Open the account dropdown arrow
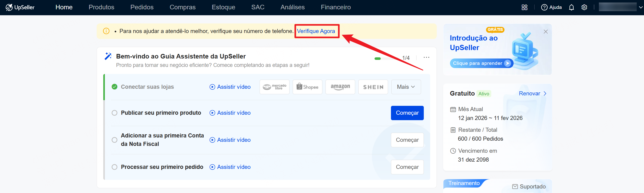This screenshot has height=193, width=644. pyautogui.click(x=641, y=7)
